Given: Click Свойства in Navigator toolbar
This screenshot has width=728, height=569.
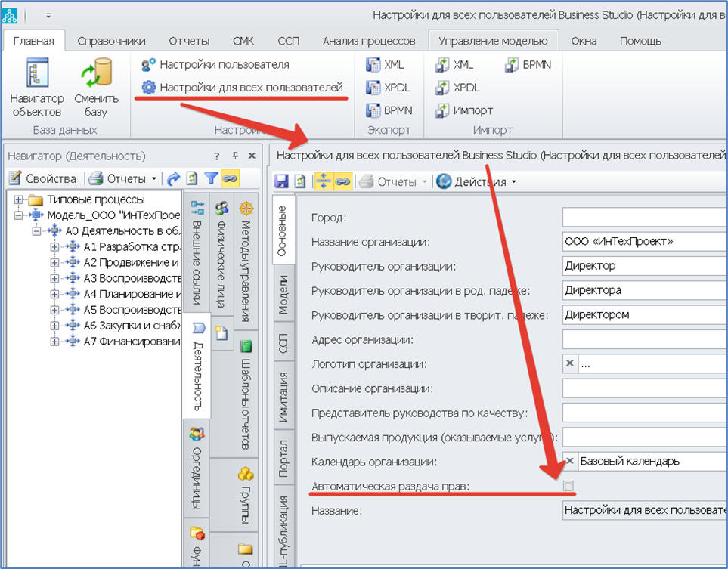Looking at the screenshot, I should (x=43, y=178).
